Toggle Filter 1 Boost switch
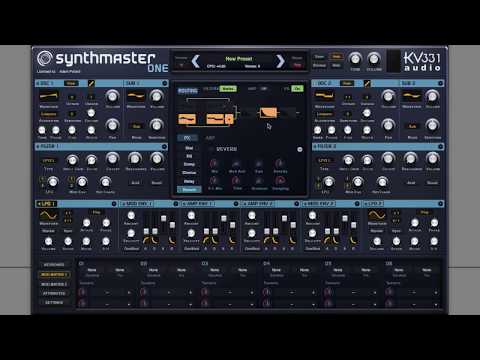This screenshot has height=360, width=480. point(157,183)
